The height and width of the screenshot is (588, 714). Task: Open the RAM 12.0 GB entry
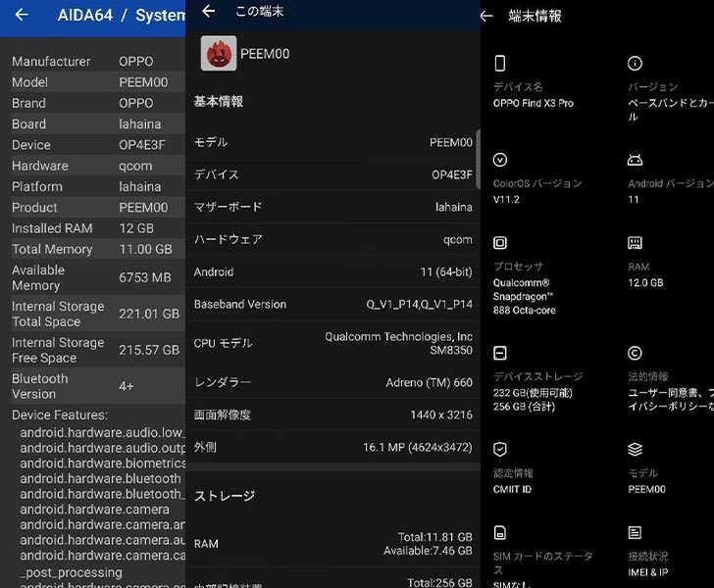(x=645, y=274)
